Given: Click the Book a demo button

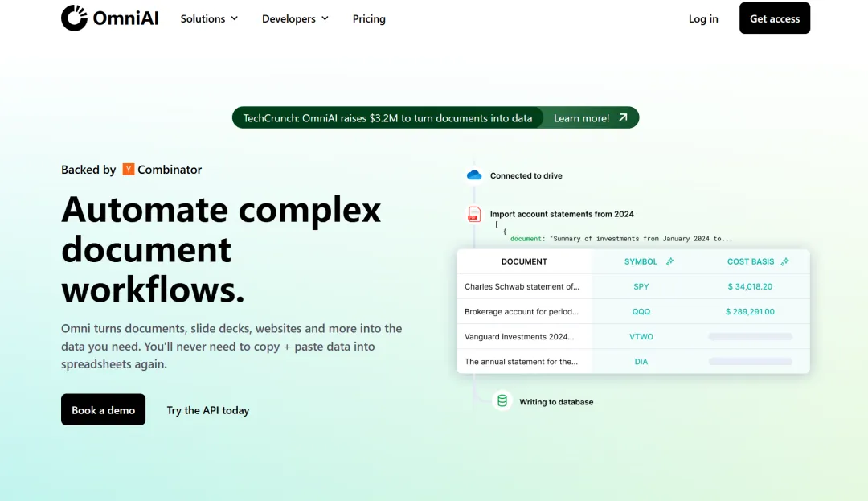Looking at the screenshot, I should 103,409.
